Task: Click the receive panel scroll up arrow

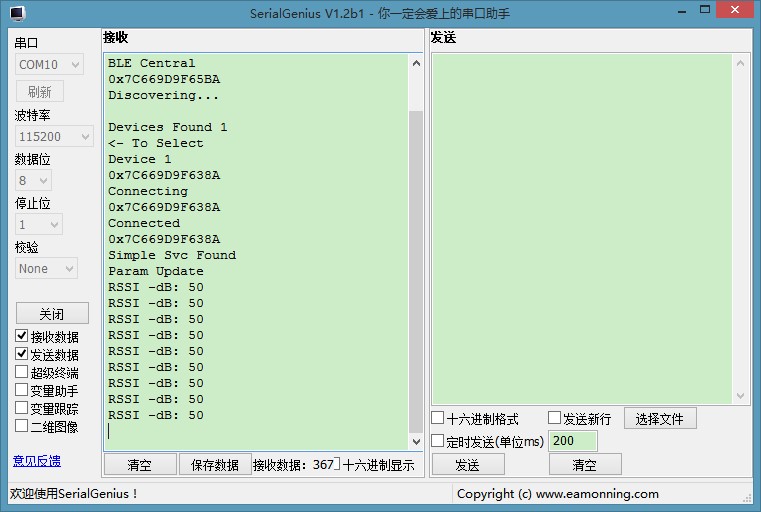Action: coord(416,63)
